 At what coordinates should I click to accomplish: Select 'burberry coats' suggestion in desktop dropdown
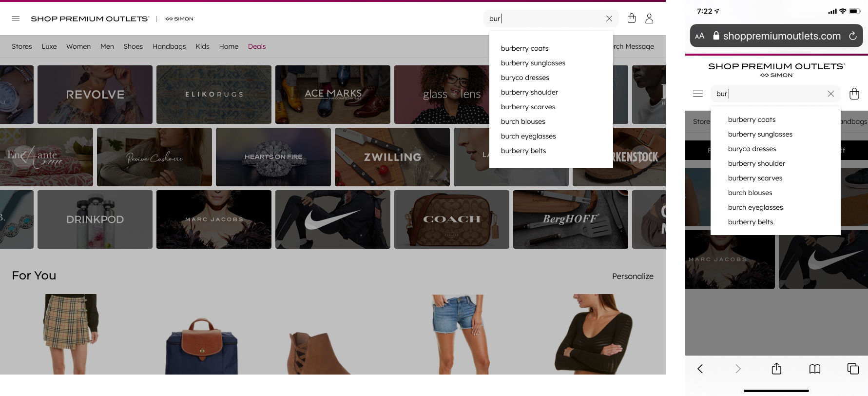click(x=524, y=48)
